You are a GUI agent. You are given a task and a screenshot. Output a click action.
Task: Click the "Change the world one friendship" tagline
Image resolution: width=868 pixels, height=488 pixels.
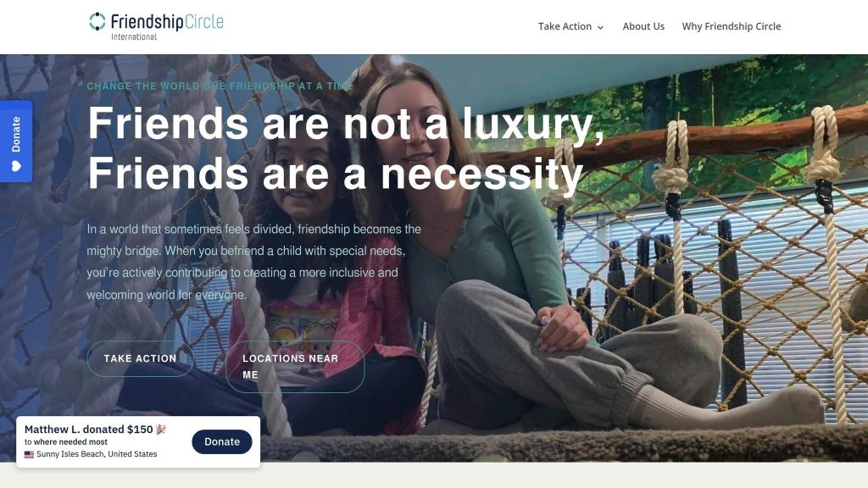tap(220, 86)
